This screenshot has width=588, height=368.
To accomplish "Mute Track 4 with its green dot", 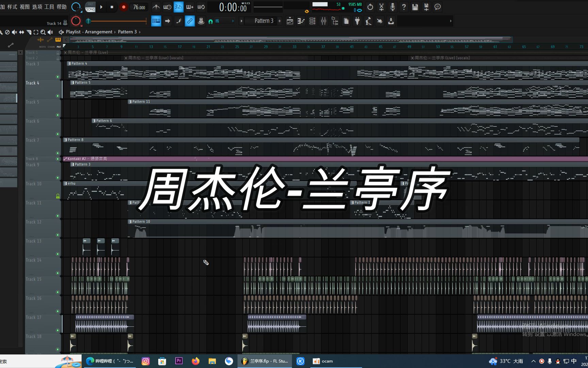I will [58, 96].
